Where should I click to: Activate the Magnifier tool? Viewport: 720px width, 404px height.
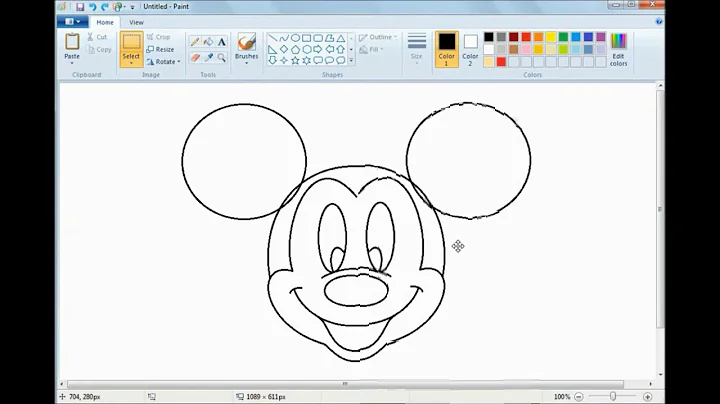tap(222, 57)
